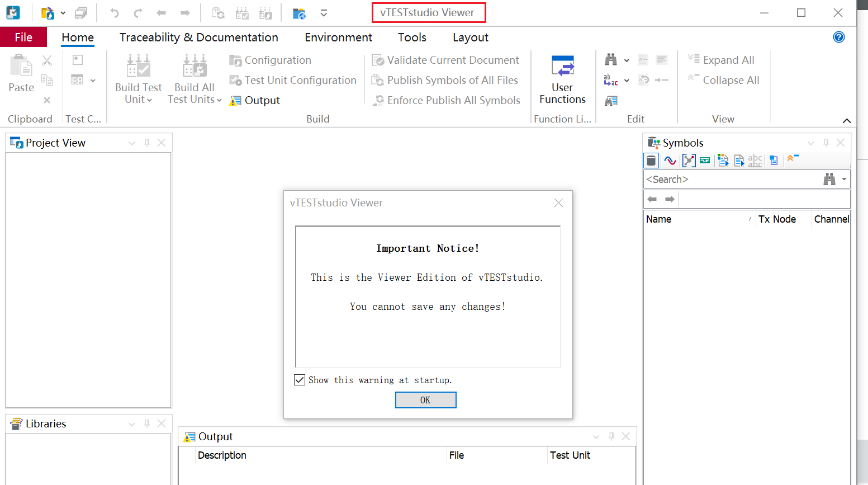Open User Functions library
This screenshot has width=868, height=485.
coord(562,79)
